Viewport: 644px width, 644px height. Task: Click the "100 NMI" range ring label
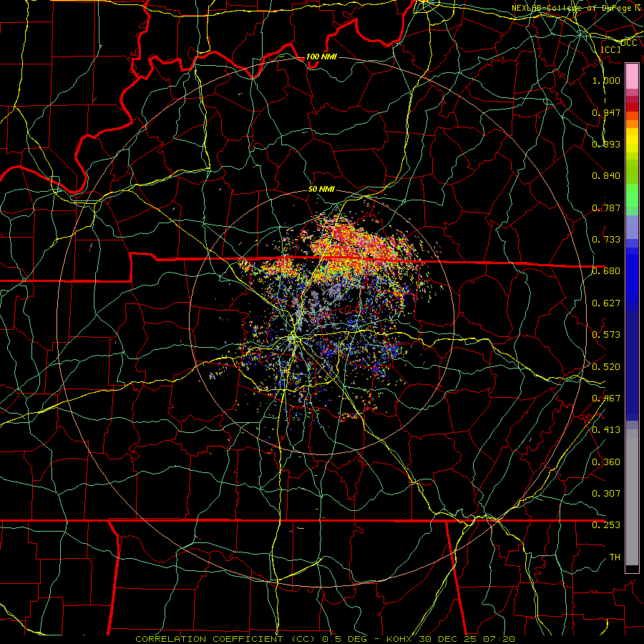[x=321, y=57]
